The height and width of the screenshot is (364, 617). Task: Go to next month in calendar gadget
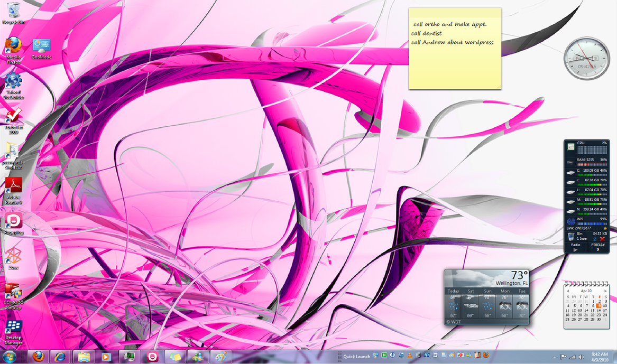(x=606, y=291)
